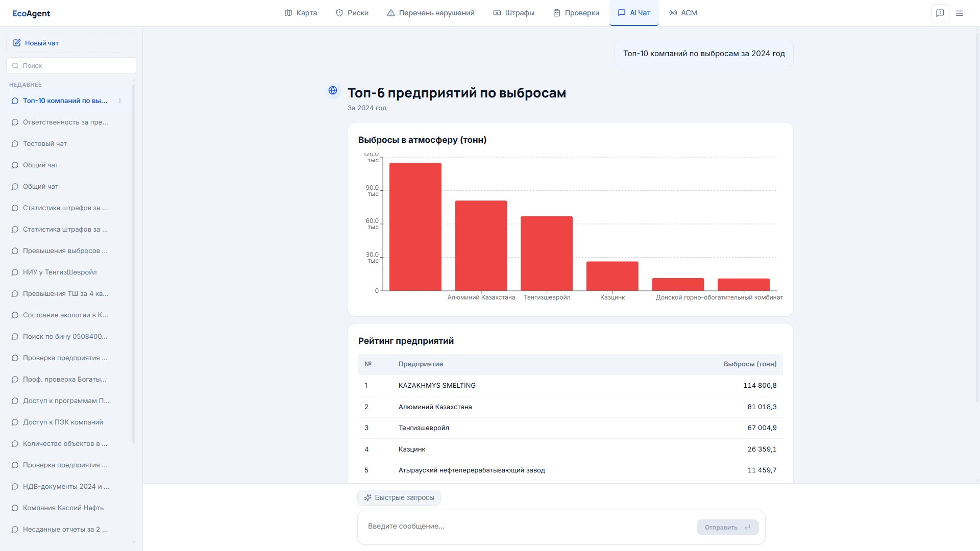Select the AI Чат tab
980x551 pixels.
pyautogui.click(x=634, y=13)
